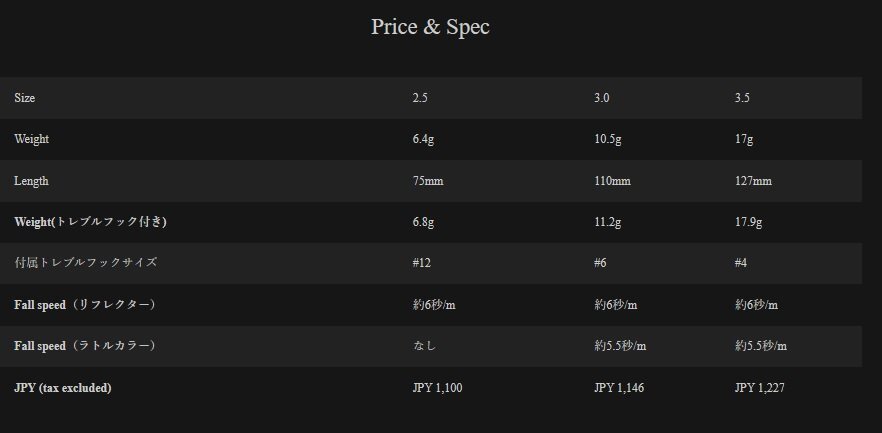Select the 2.5 size cell
The image size is (882, 433).
click(420, 98)
